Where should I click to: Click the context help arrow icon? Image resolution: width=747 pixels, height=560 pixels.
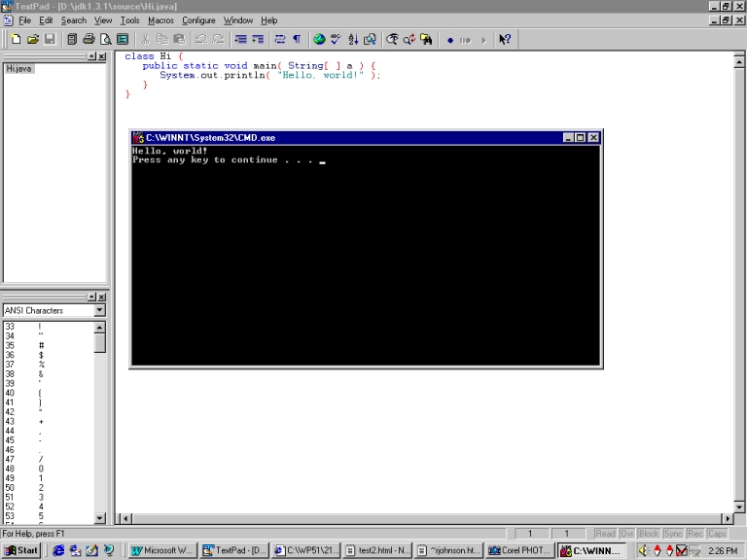pos(505,40)
